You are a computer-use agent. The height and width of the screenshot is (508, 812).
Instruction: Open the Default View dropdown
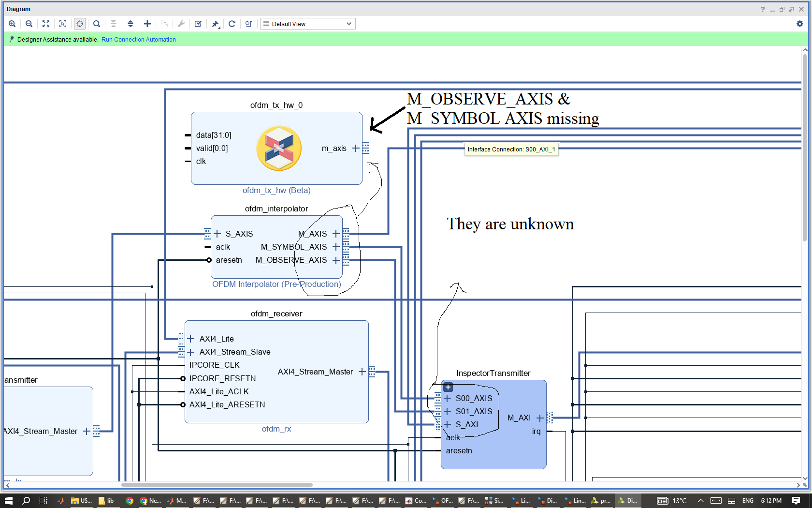[x=308, y=24]
